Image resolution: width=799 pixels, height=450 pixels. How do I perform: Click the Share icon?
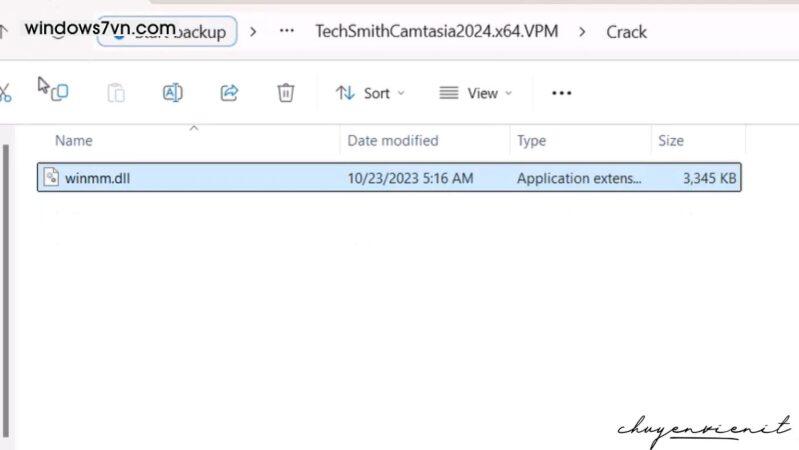[229, 93]
